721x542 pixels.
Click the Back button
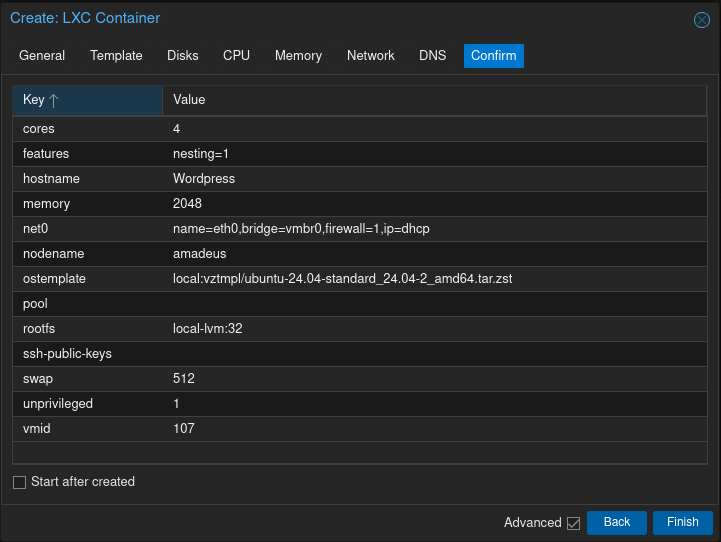pyautogui.click(x=616, y=522)
